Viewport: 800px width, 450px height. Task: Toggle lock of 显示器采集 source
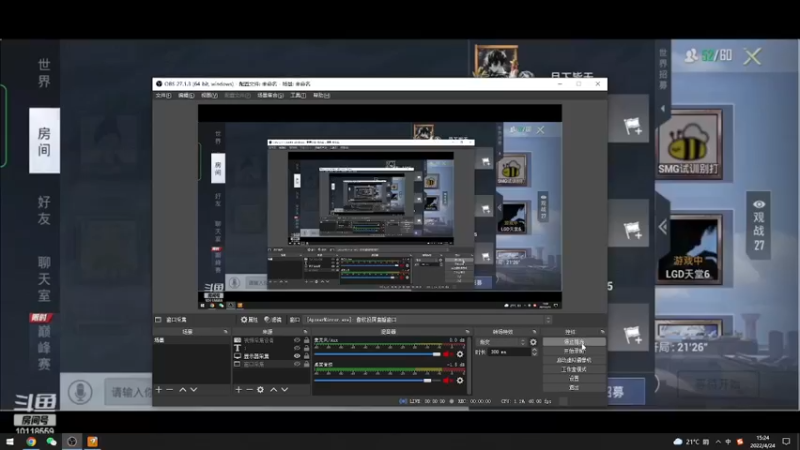(306, 356)
